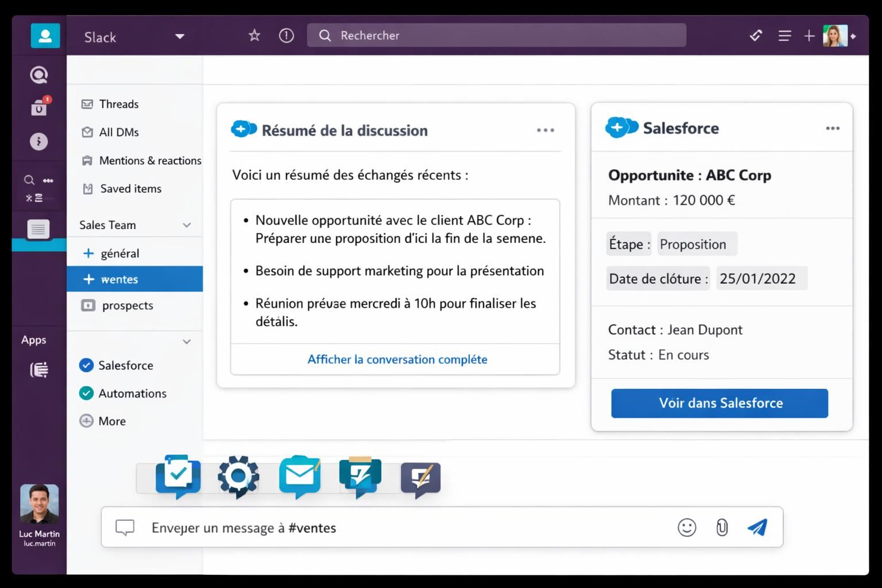Viewport: 882px width, 588px height.
Task: Open Résumé de la discussion card options dots
Action: [546, 130]
